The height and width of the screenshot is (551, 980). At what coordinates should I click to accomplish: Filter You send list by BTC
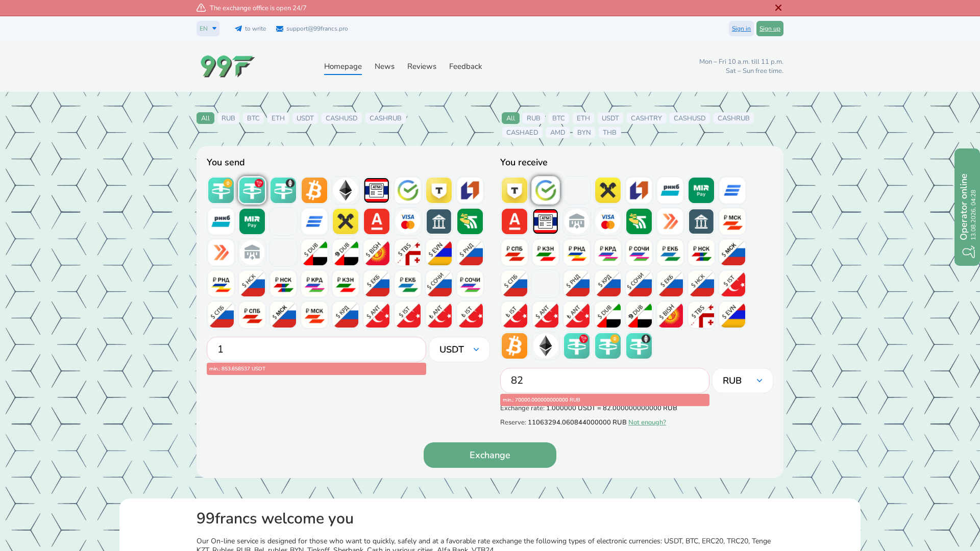[x=253, y=118]
